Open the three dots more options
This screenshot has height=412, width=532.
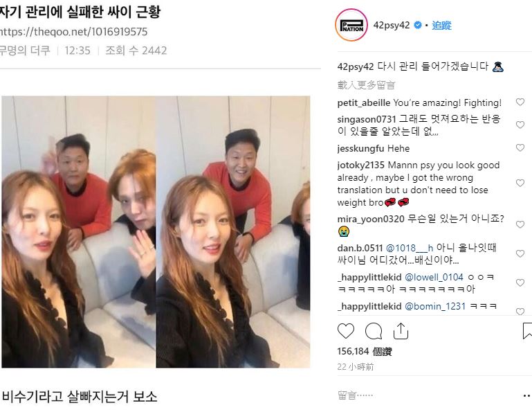(527, 395)
